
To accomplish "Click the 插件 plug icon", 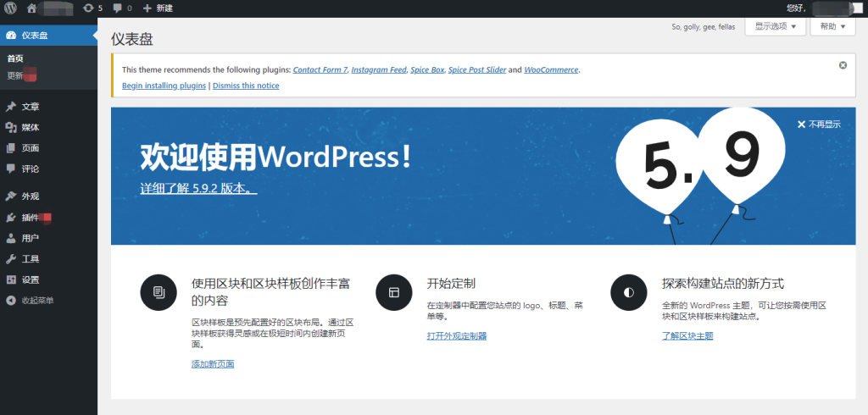I will coord(10,218).
